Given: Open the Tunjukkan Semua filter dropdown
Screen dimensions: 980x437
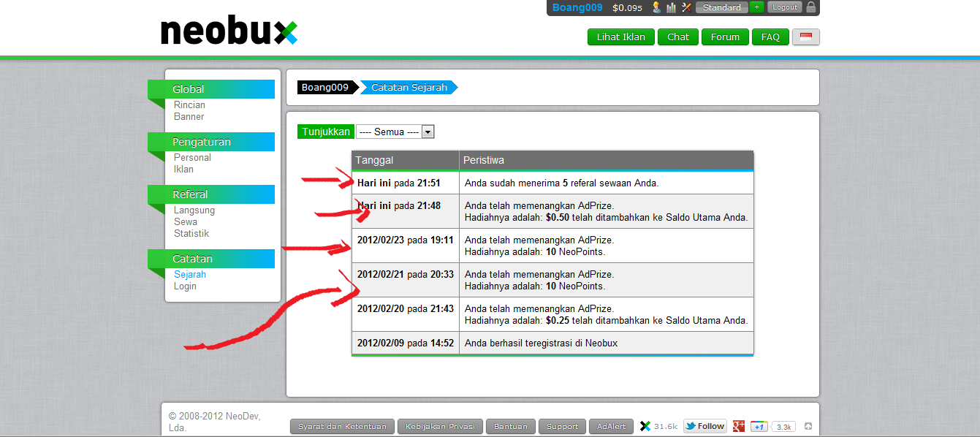Looking at the screenshot, I should point(395,132).
